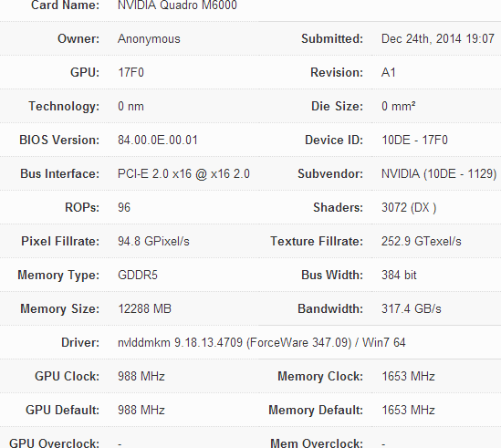The image size is (501, 448).
Task: Select the nvlddmkm ForceWare 347.09 driver text
Action: pyautogui.click(x=262, y=343)
